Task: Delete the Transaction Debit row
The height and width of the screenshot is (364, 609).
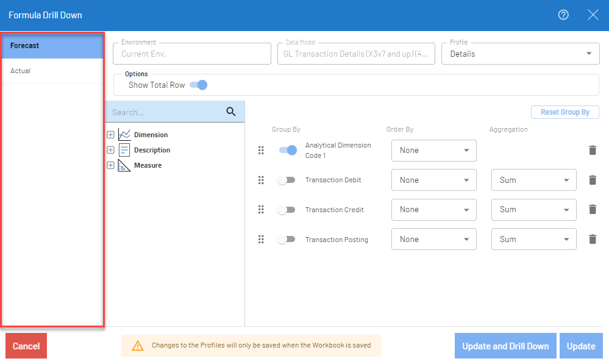Action: click(x=592, y=180)
